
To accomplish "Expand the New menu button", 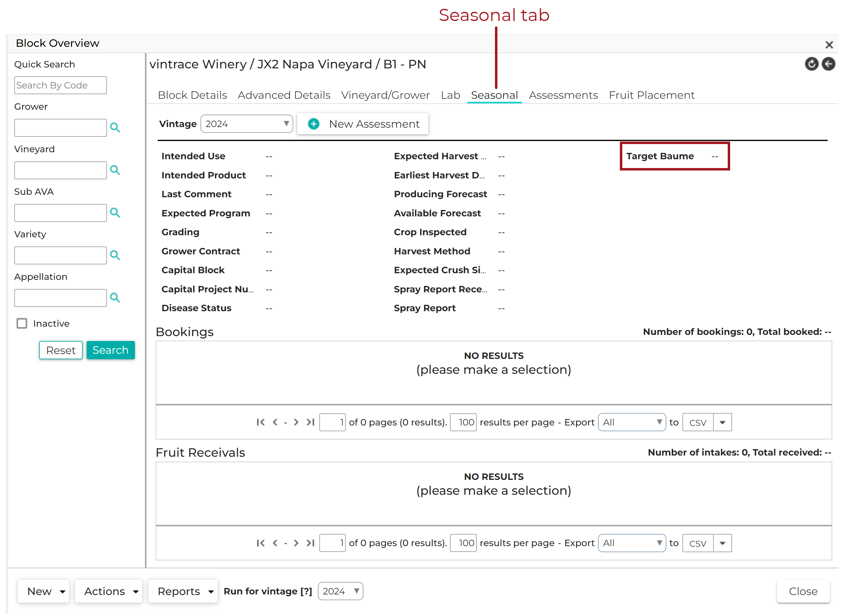I will (44, 591).
